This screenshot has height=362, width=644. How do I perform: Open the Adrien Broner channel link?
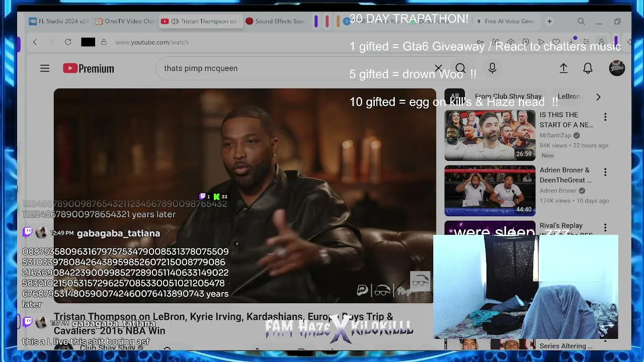point(558,191)
